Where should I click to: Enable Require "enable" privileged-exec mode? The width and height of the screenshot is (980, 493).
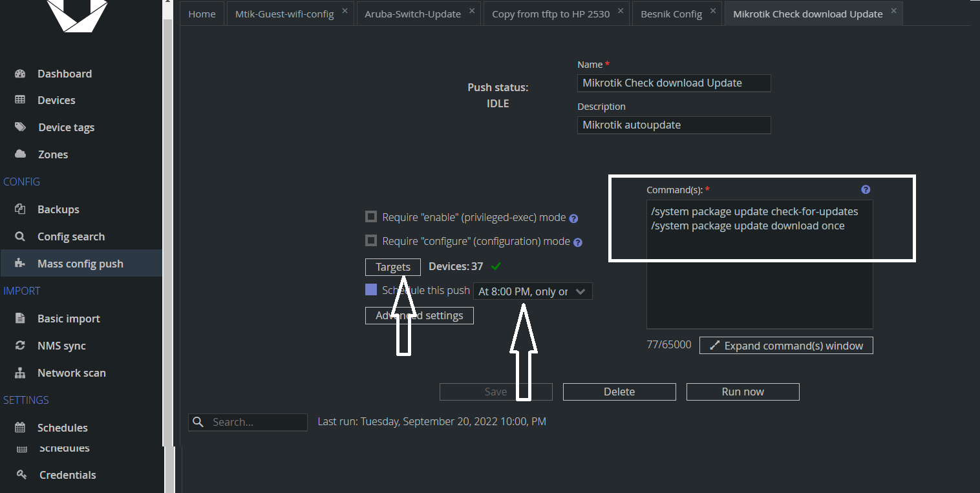371,216
